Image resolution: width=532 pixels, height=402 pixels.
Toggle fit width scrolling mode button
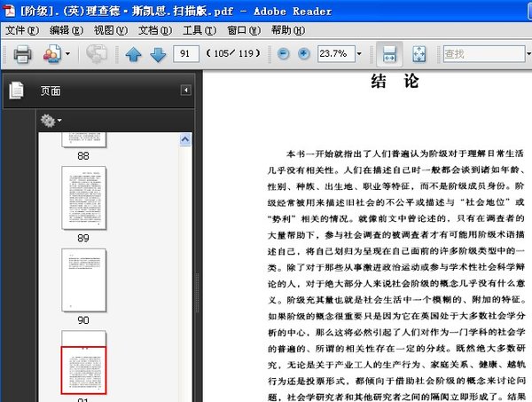coord(387,54)
